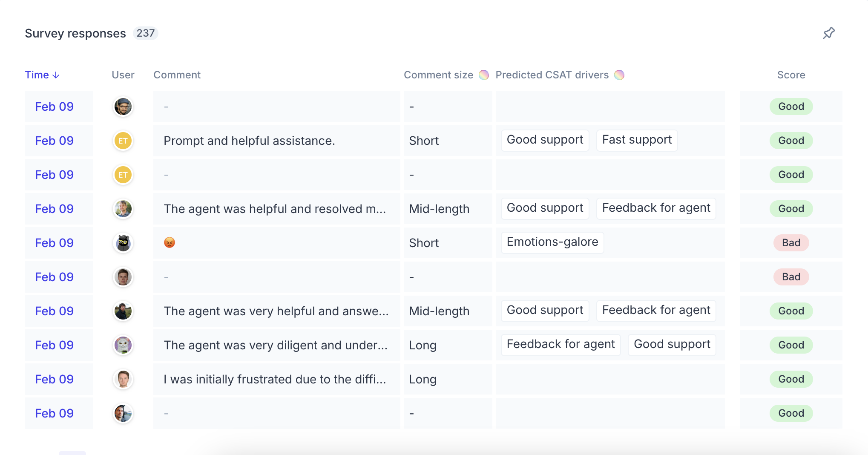The width and height of the screenshot is (868, 455).
Task: Click the Comment size AI indicator icon
Action: tap(484, 75)
